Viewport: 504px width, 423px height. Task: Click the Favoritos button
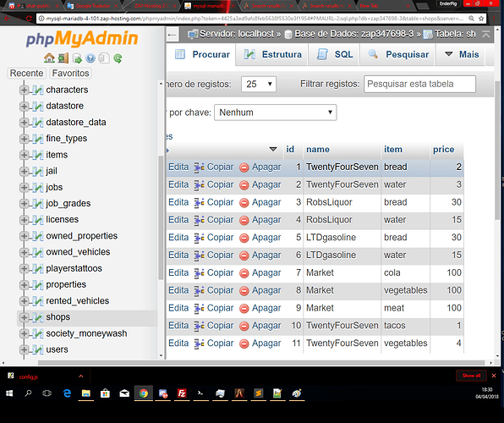coord(70,74)
